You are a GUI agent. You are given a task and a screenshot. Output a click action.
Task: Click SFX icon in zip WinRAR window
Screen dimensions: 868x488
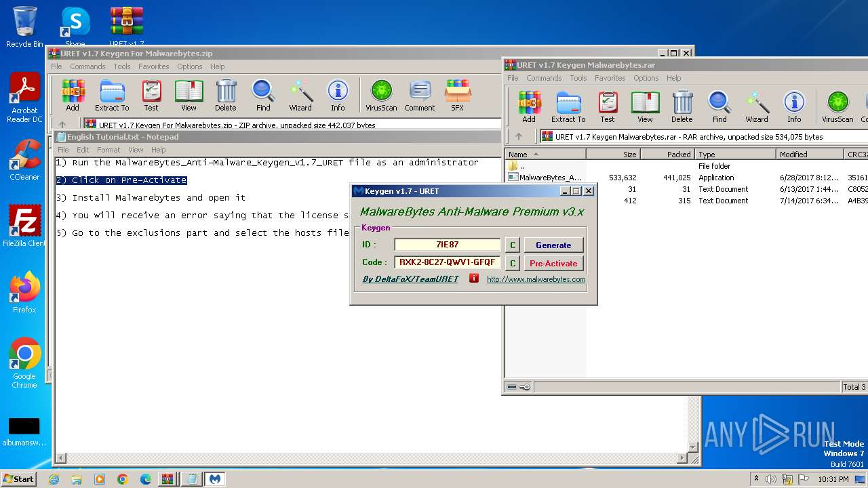(x=458, y=95)
